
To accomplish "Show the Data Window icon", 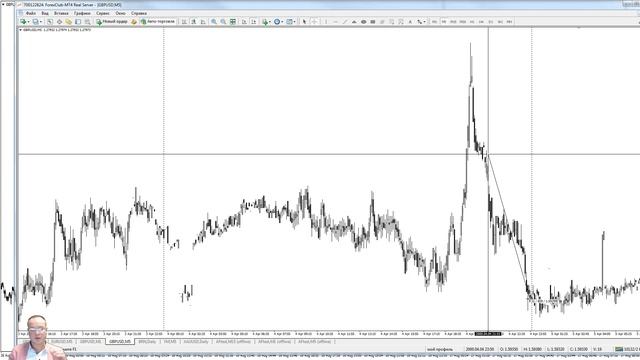I will [59, 22].
